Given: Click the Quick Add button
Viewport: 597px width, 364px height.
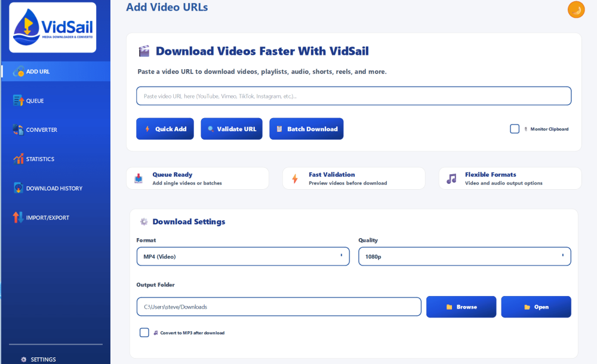Looking at the screenshot, I should (165, 129).
